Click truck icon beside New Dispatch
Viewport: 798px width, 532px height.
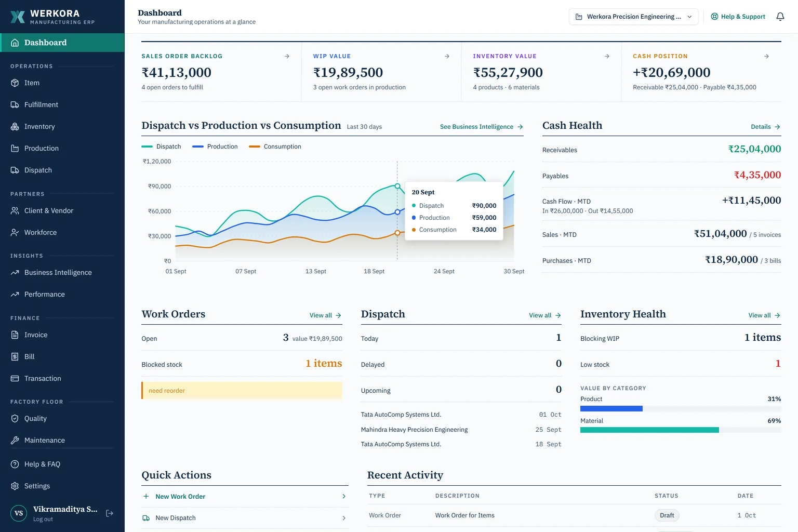coord(146,518)
